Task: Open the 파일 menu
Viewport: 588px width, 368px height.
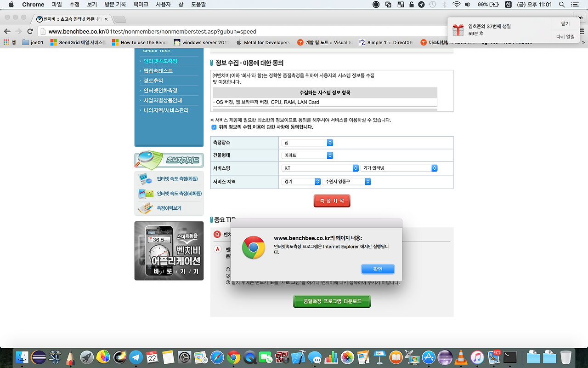Action: coord(57,5)
